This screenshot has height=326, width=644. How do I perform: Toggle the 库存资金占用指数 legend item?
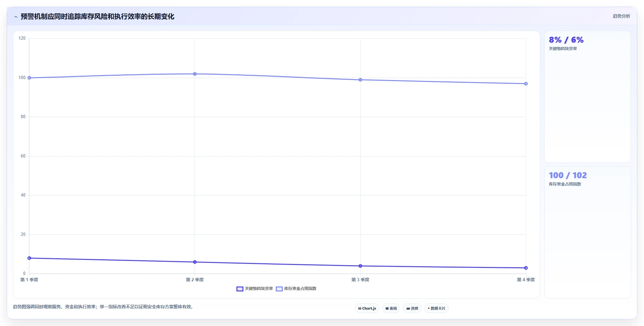point(296,289)
